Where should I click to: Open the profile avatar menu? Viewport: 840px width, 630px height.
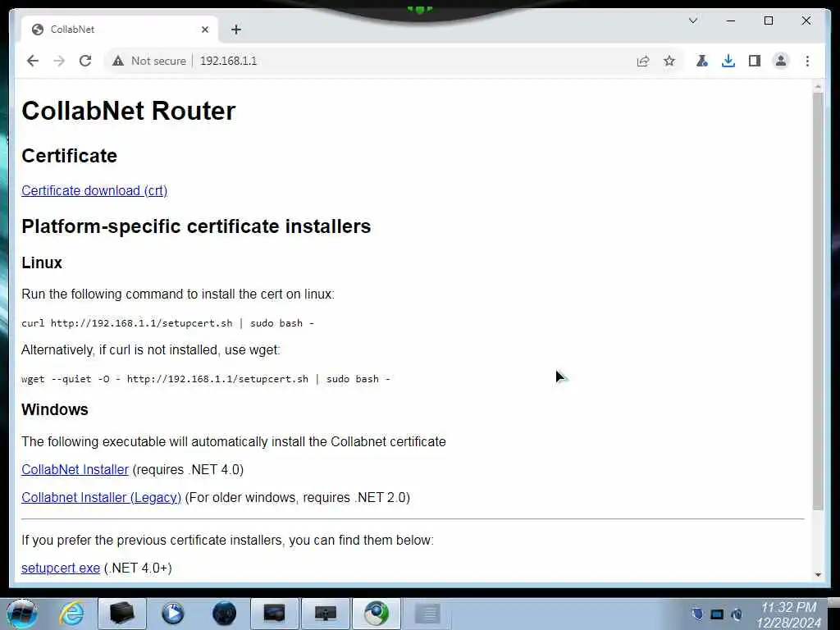click(x=781, y=61)
